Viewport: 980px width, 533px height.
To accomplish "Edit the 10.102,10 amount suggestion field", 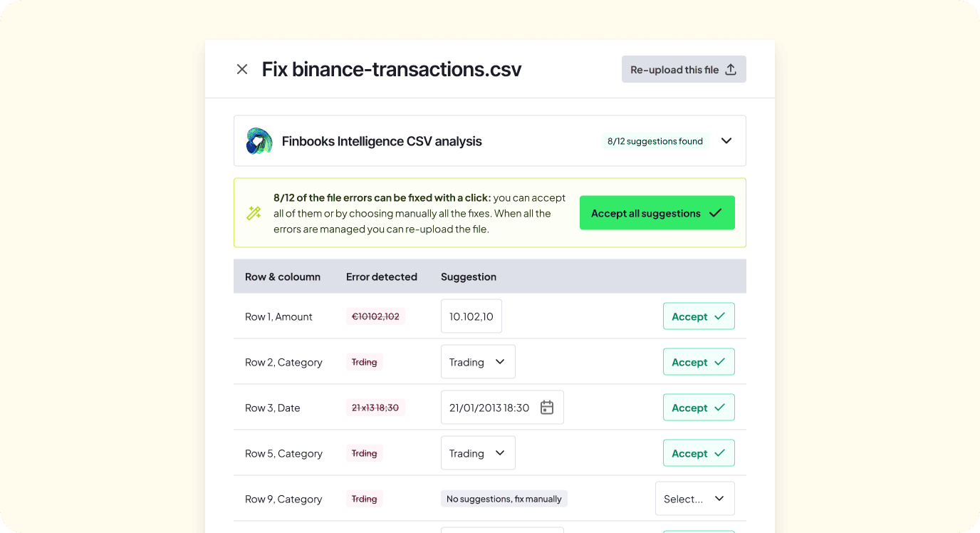I will click(471, 316).
